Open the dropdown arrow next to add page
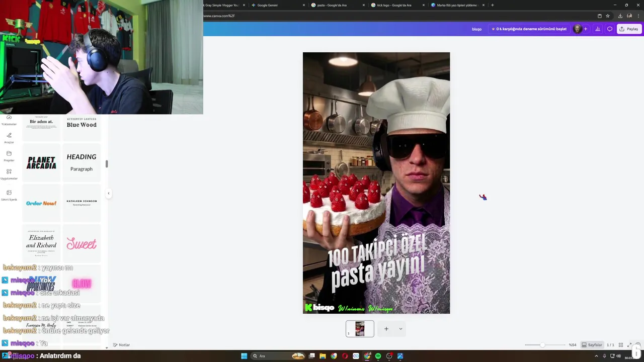 tap(400, 329)
